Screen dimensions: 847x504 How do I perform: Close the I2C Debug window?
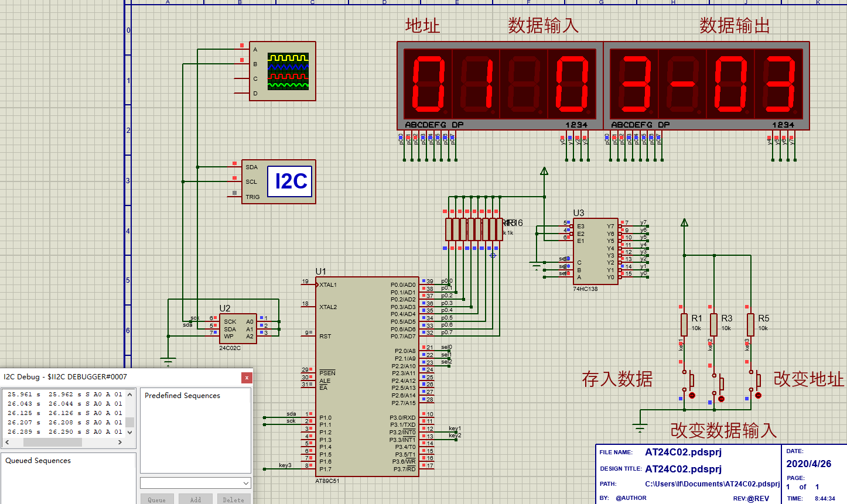[247, 378]
